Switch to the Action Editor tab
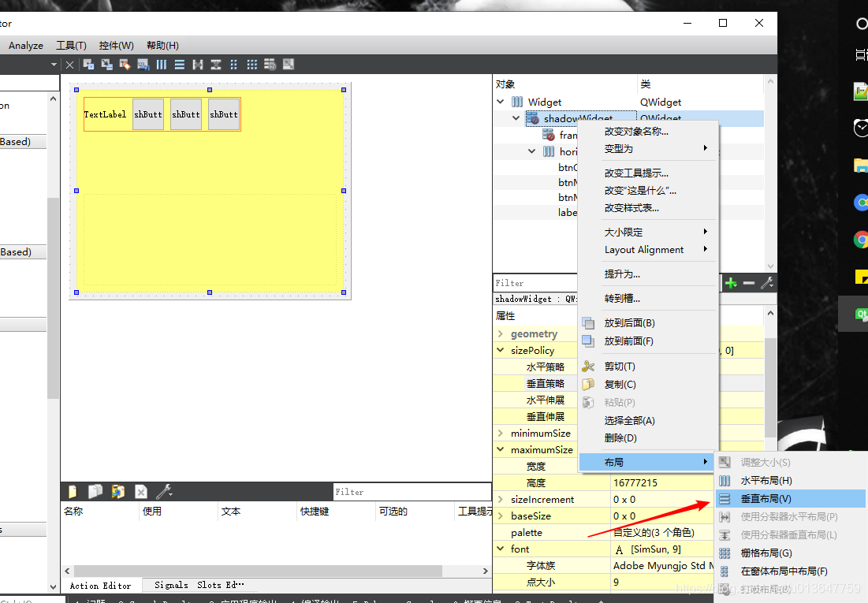868x603 pixels. (x=101, y=586)
